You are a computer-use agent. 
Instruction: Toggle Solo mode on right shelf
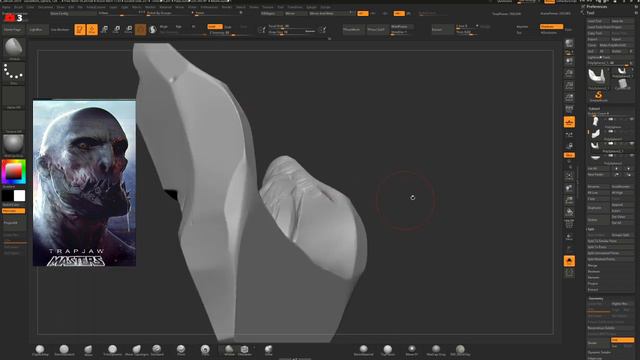(x=569, y=261)
